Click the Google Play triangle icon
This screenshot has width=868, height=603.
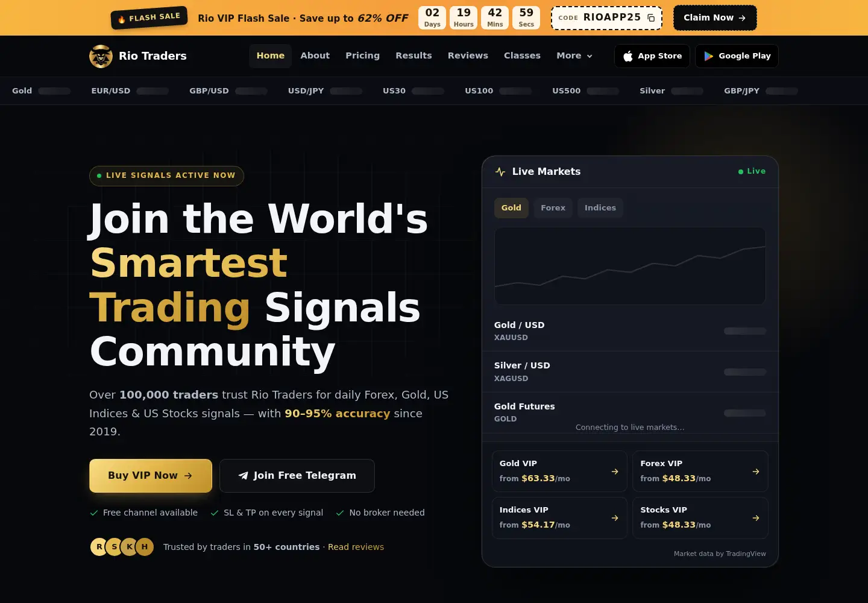point(709,56)
